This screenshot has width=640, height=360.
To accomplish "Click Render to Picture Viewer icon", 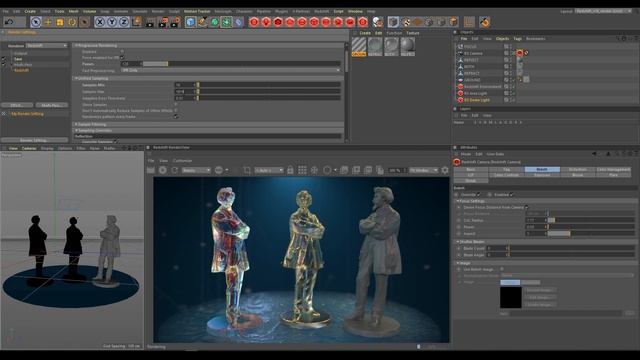I will [x=163, y=22].
